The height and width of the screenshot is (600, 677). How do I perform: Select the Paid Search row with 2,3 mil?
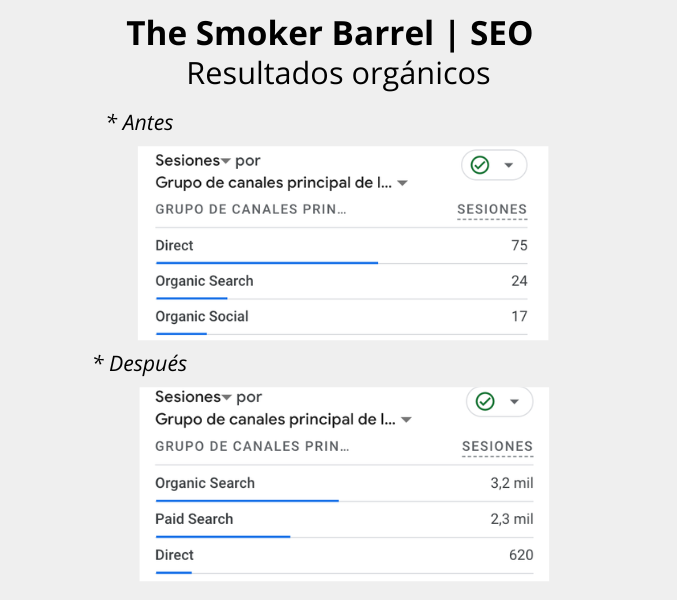pos(345,519)
